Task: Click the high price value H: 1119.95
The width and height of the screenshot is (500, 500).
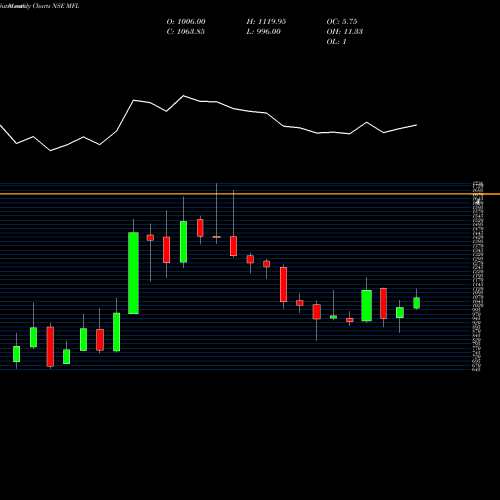Action: (x=266, y=22)
